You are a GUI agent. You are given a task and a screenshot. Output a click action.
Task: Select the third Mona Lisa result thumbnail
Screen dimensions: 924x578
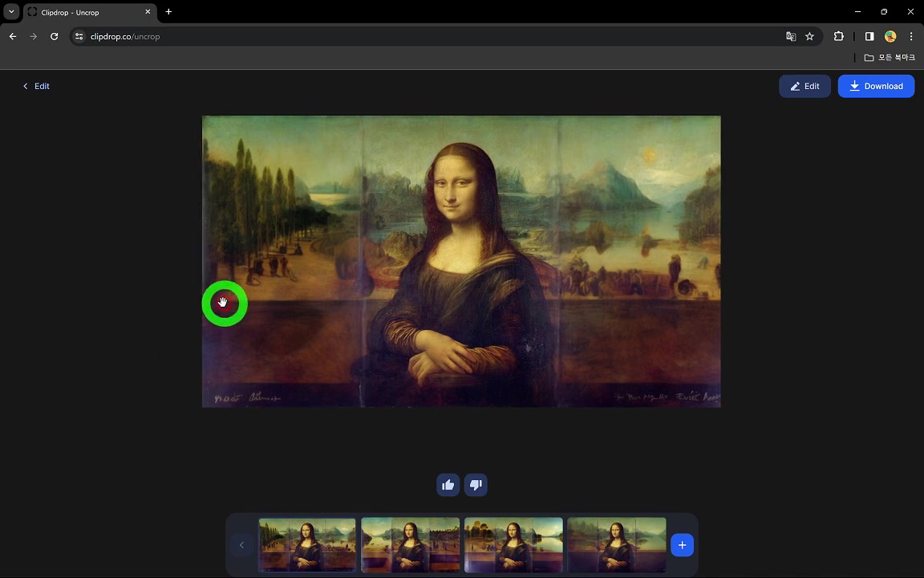[x=513, y=545]
